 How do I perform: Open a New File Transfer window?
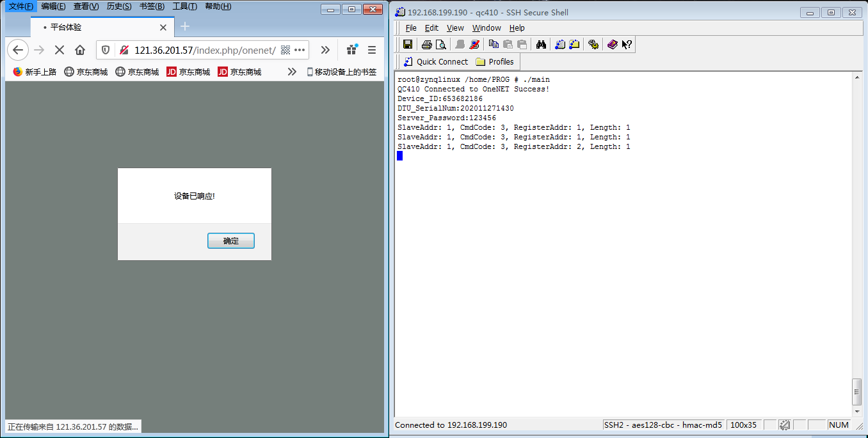(x=574, y=44)
